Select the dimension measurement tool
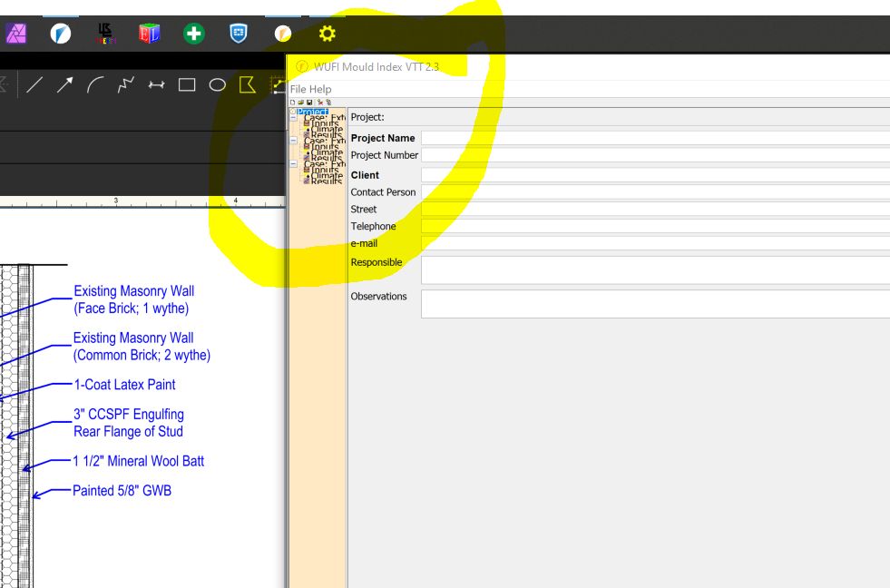The image size is (890, 588). [156, 85]
